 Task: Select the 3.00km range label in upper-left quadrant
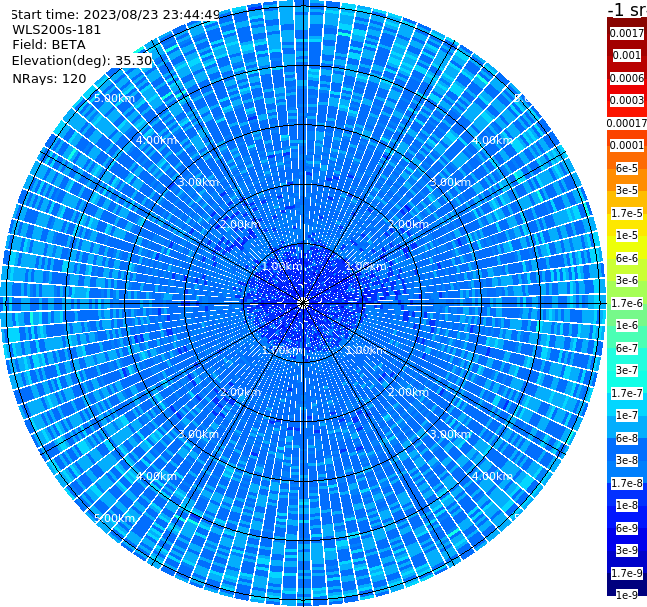(x=198, y=182)
